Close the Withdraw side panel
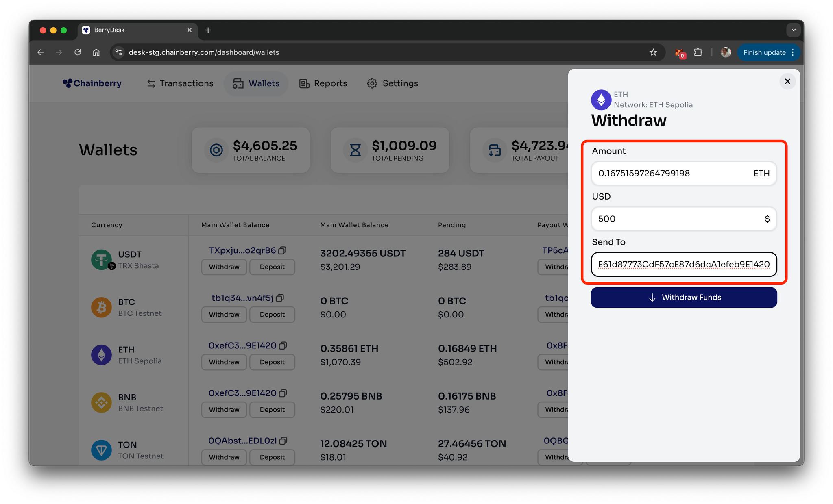 (x=787, y=81)
